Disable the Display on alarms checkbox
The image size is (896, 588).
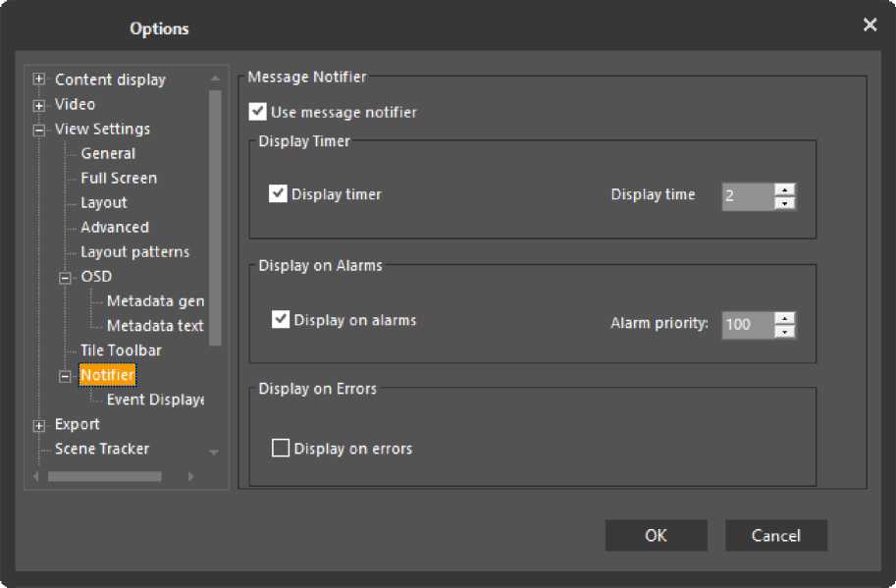(281, 319)
